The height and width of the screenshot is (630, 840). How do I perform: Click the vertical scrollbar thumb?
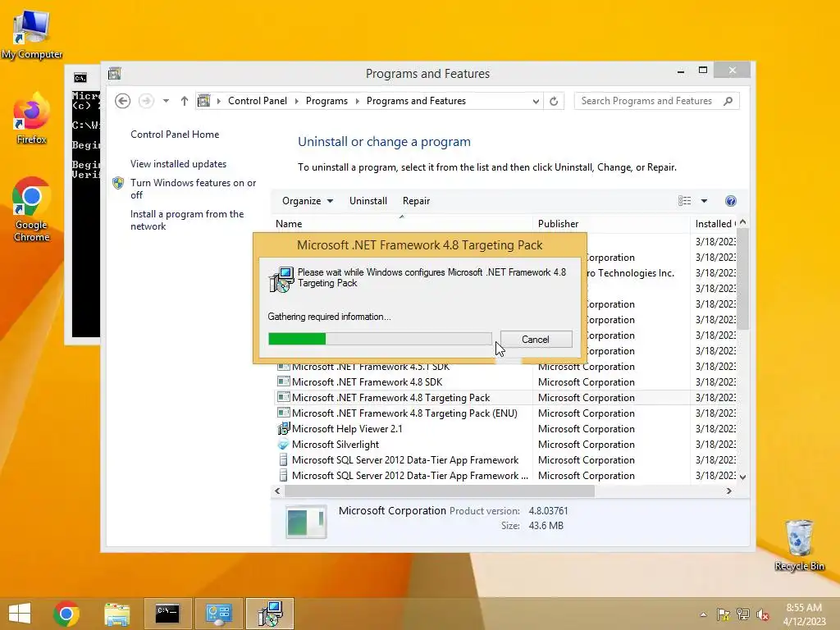(742, 279)
